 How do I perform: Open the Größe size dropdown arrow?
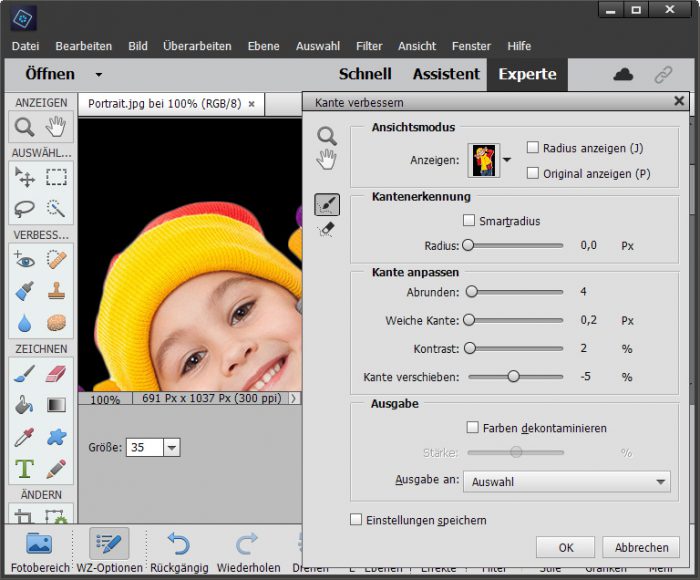pyautogui.click(x=171, y=448)
